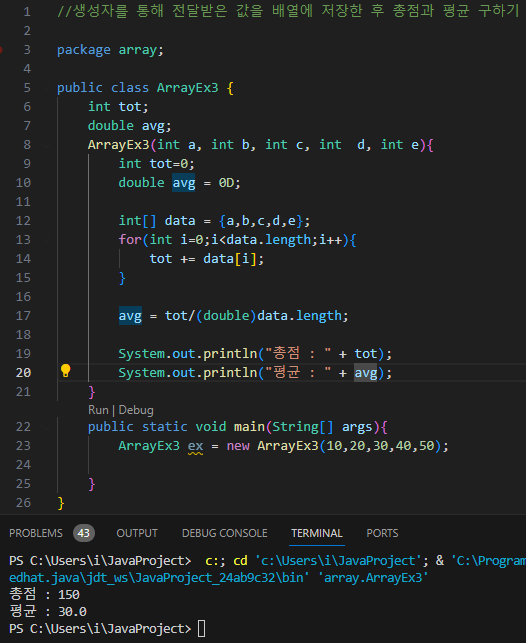526x643 pixels.
Task: Switch to the OUTPUT tab
Action: click(x=137, y=533)
